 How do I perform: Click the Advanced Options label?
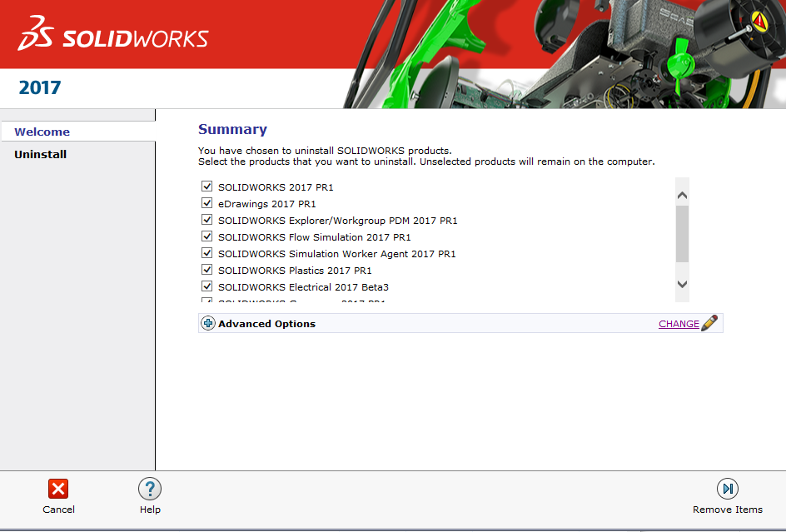pos(266,324)
